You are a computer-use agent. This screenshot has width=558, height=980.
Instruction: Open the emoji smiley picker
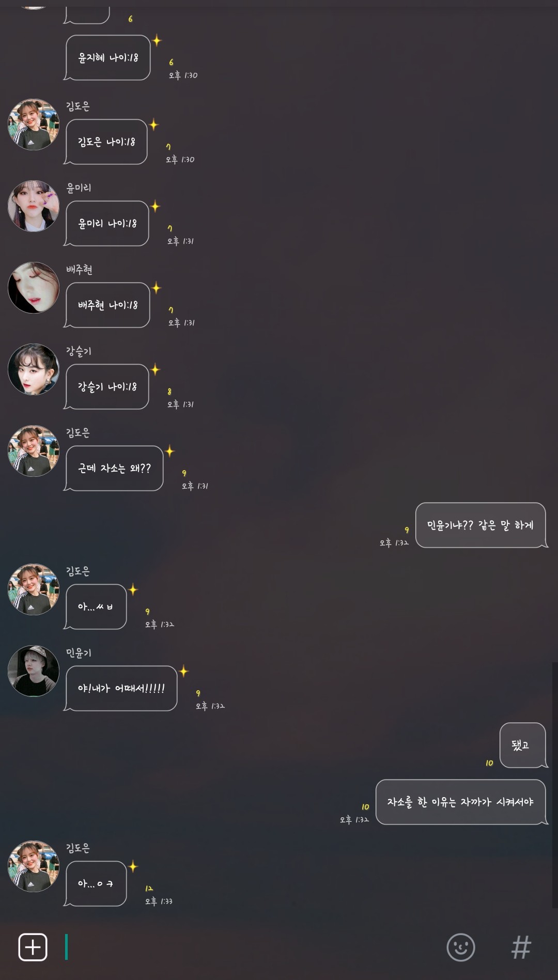(460, 947)
